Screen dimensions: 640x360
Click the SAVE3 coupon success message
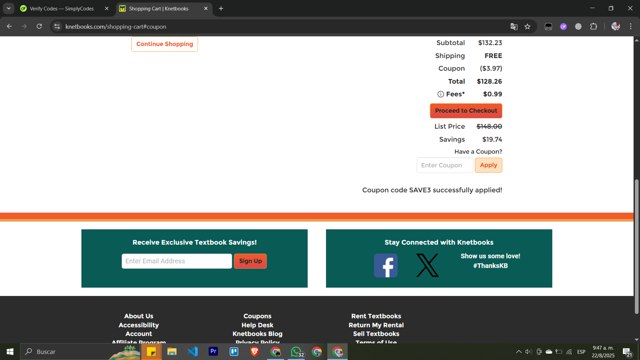432,190
